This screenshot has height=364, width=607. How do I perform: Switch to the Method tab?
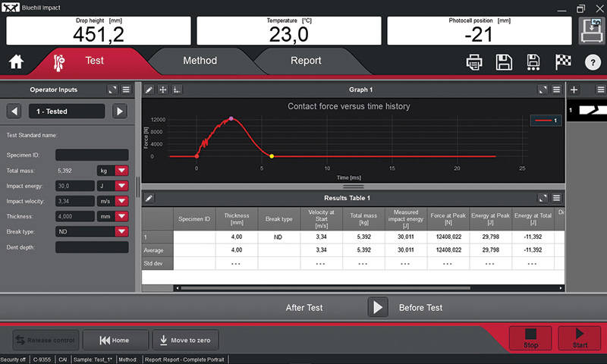pos(200,61)
